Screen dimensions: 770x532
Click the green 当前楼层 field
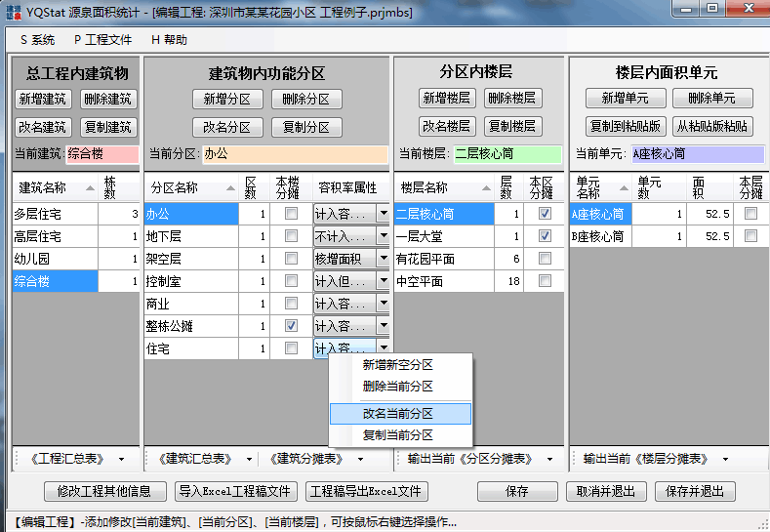507,154
